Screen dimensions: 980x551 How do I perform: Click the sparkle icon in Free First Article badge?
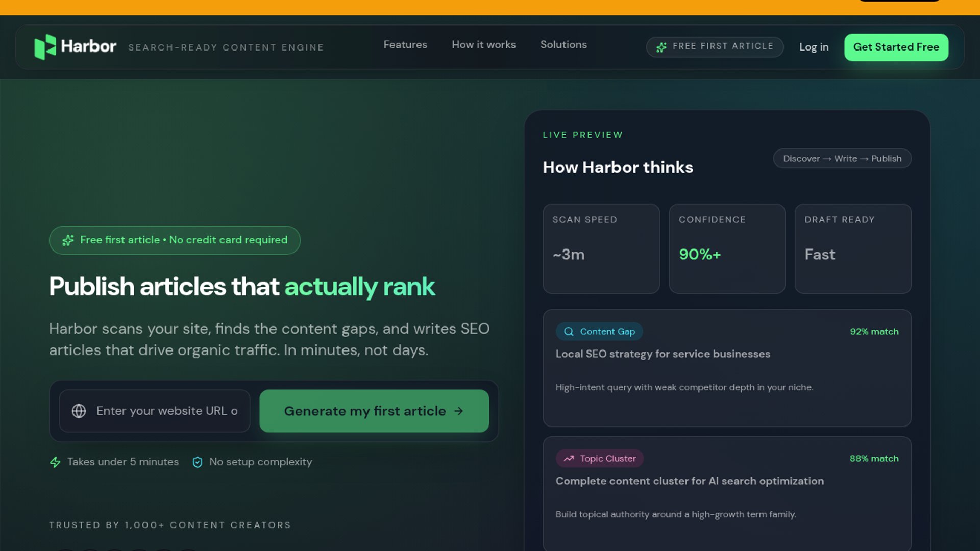661,47
